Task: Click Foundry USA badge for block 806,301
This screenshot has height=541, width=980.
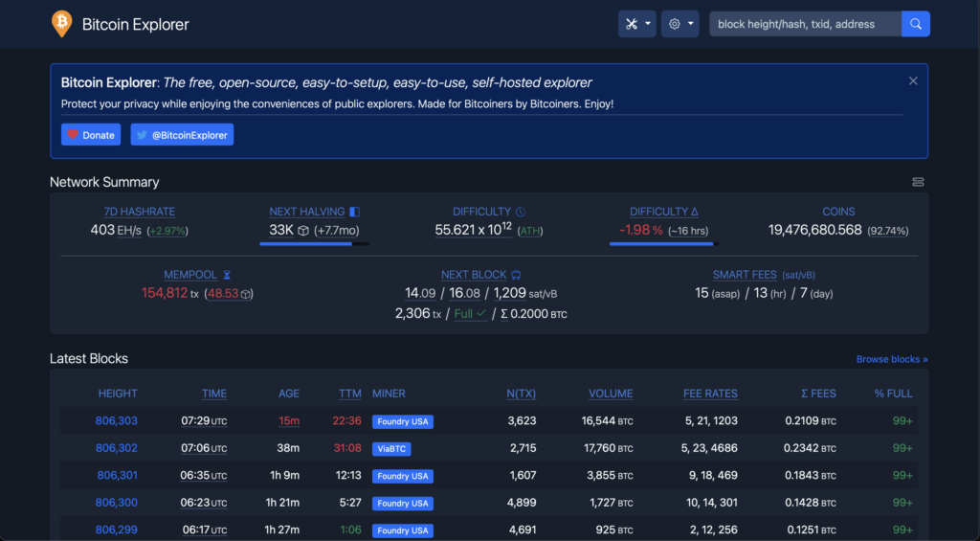Action: (403, 476)
